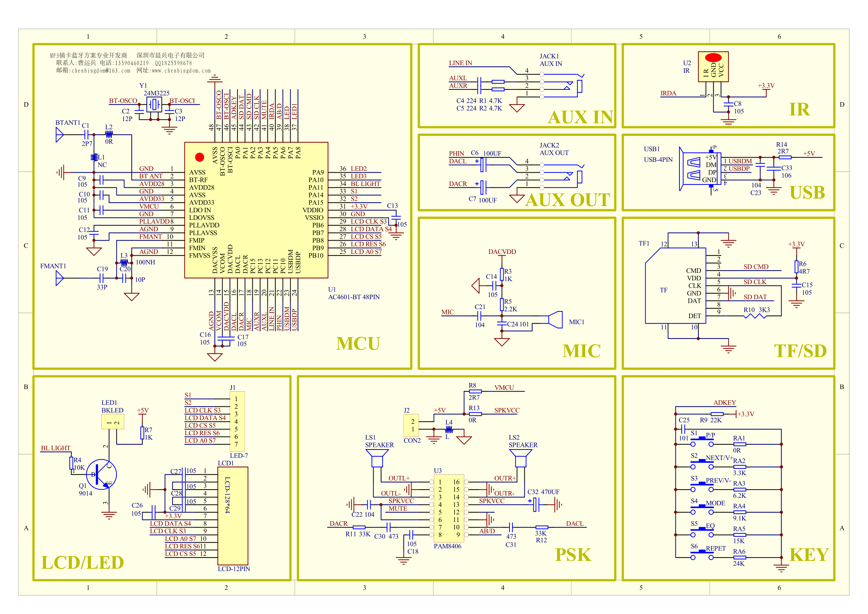This screenshot has height=614, width=868.
Task: Click the AUX IN section title
Action: [581, 117]
